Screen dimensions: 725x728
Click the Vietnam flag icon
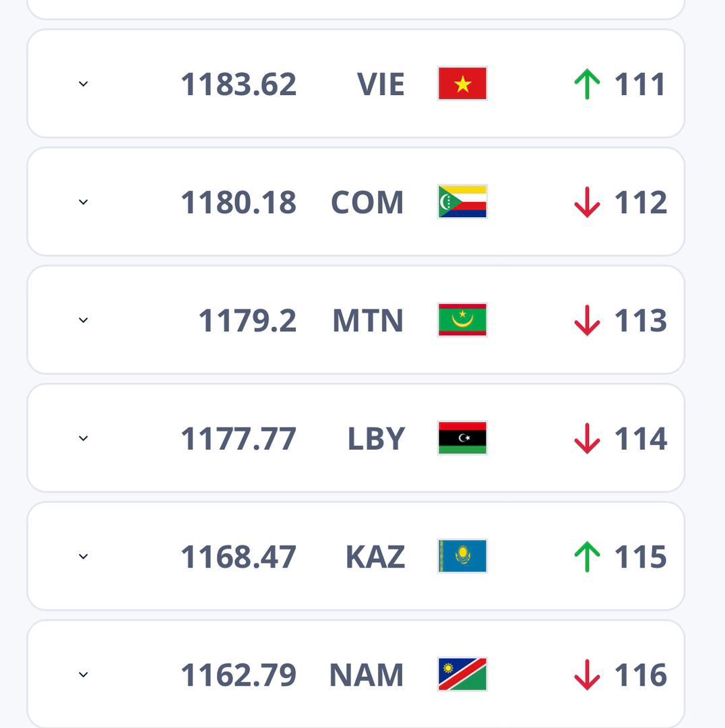(462, 84)
